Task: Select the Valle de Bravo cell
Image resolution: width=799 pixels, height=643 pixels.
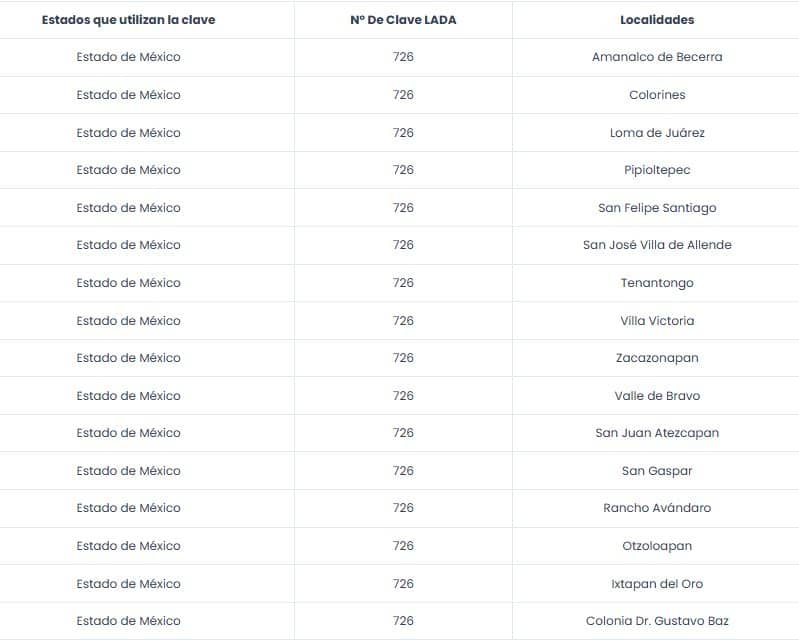Action: pyautogui.click(x=657, y=396)
